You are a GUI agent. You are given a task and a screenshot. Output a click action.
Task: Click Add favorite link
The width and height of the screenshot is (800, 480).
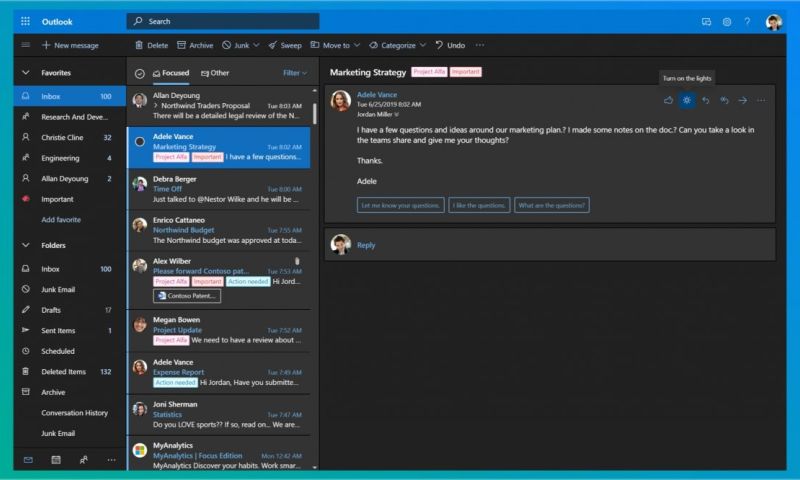point(61,219)
